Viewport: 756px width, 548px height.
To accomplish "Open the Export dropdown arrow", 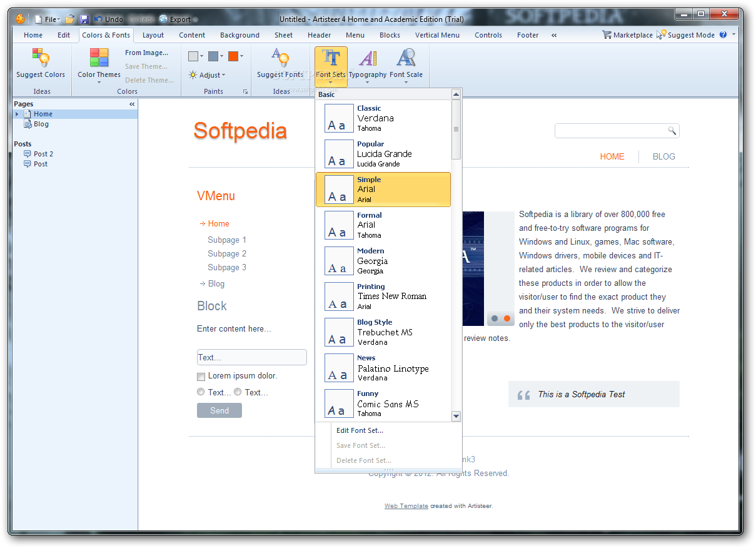I will coord(195,20).
